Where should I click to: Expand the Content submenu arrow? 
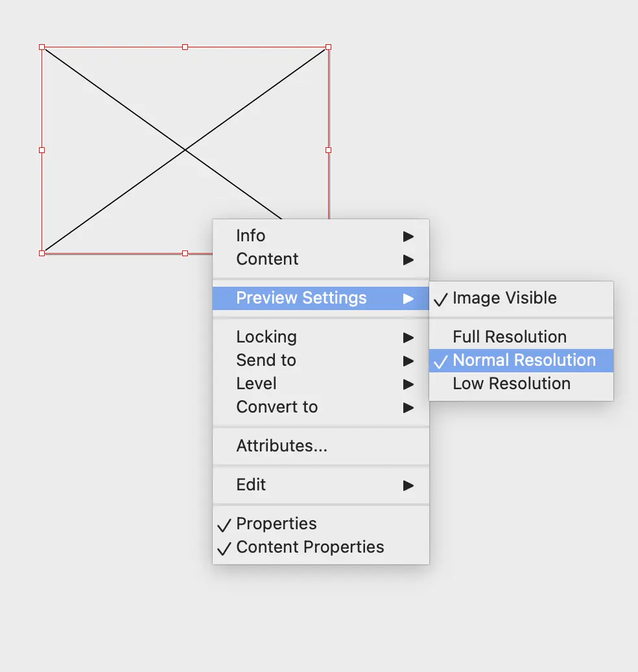(x=408, y=259)
